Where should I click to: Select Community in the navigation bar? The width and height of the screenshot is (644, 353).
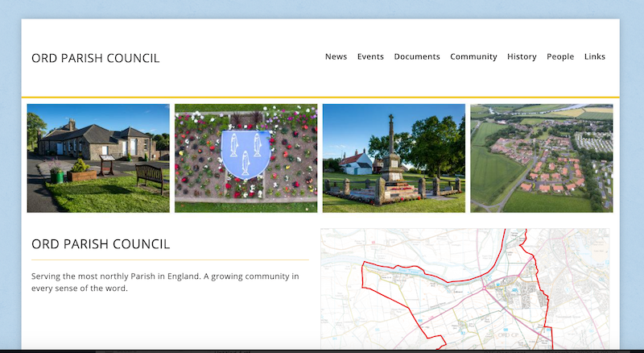tap(473, 56)
